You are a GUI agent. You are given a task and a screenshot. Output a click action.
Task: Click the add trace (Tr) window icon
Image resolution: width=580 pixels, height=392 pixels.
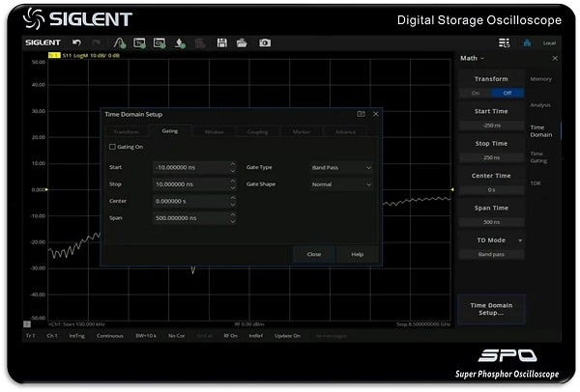tap(139, 42)
